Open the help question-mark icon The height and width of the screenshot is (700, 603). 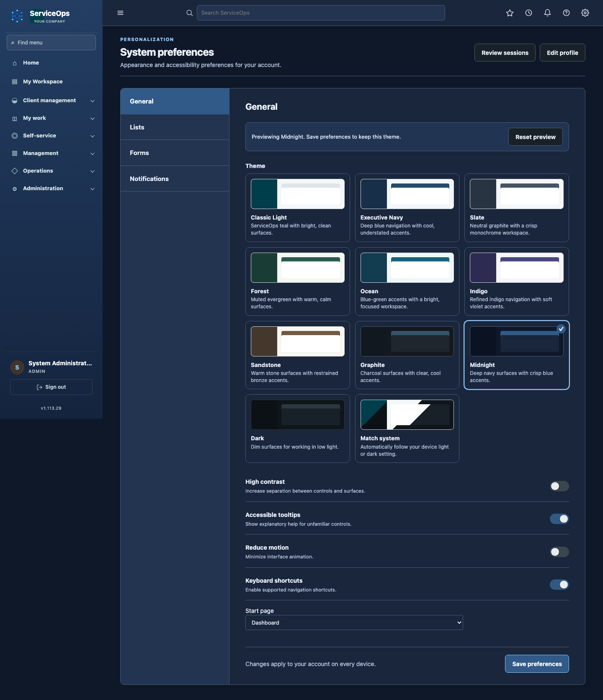click(x=566, y=13)
